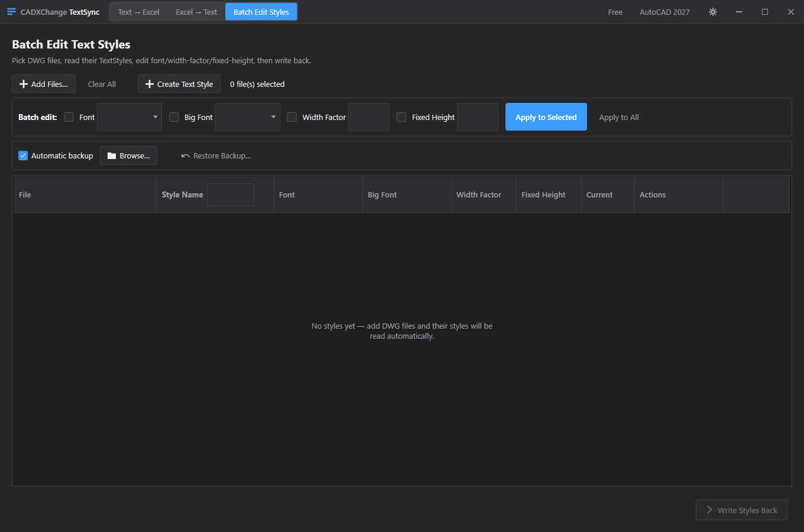Tick the Fixed Height checkbox
This screenshot has height=532, width=804.
point(401,117)
